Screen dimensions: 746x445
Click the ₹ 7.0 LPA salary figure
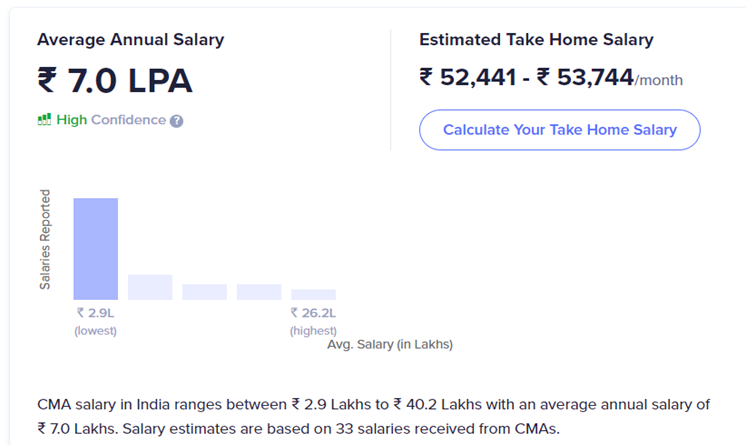coord(115,80)
